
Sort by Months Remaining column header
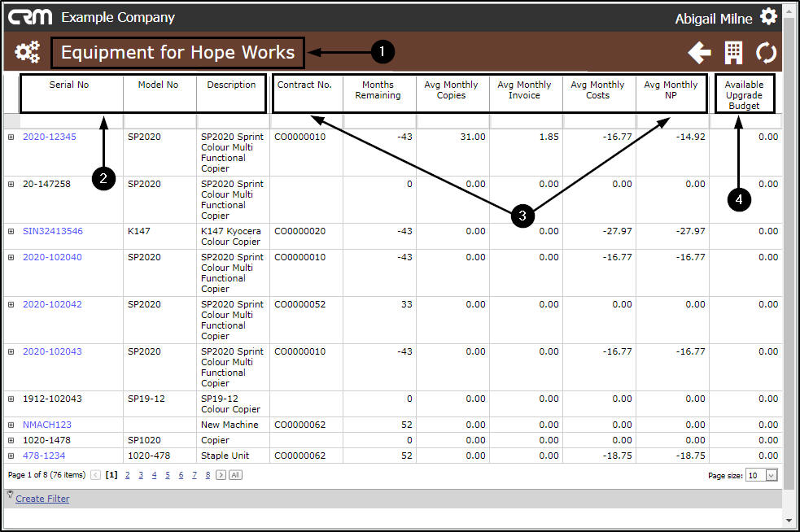pyautogui.click(x=378, y=89)
